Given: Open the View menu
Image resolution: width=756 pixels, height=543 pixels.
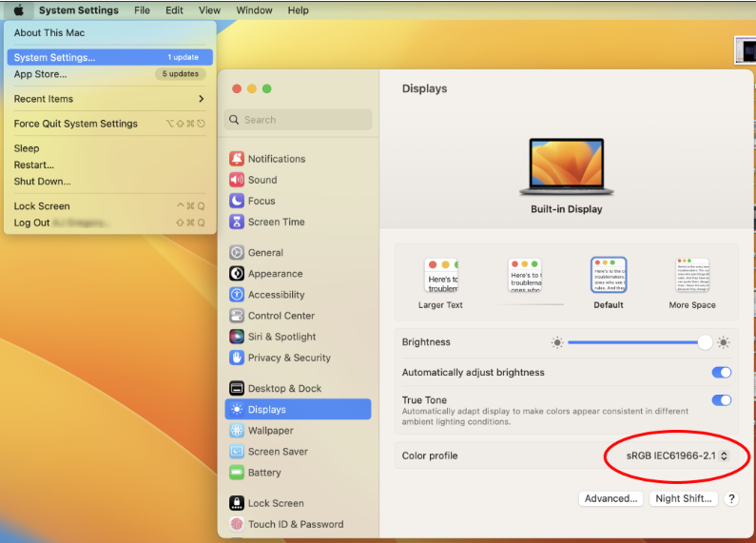Looking at the screenshot, I should 209,10.
